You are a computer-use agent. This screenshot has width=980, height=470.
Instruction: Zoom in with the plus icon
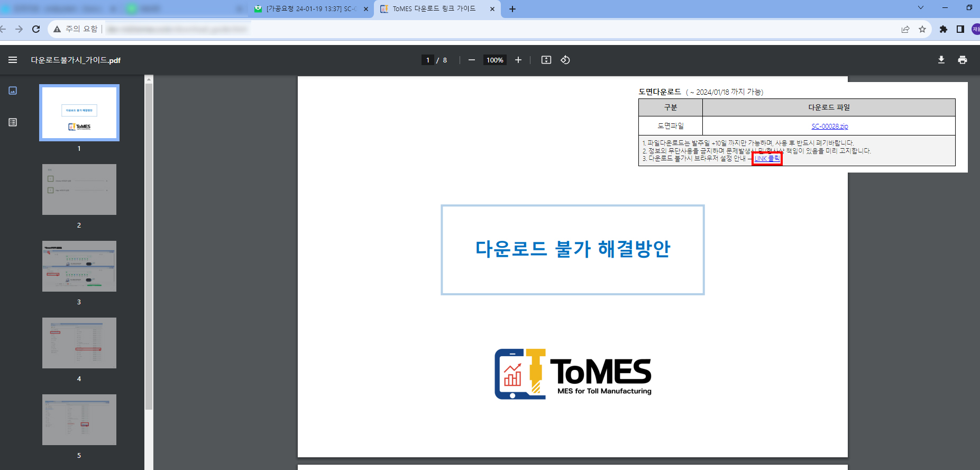(518, 60)
